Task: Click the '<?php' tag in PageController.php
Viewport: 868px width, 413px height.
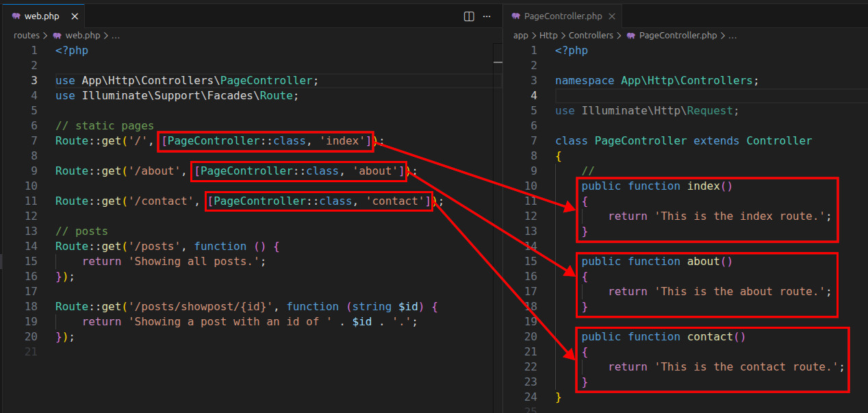Action: coord(572,51)
